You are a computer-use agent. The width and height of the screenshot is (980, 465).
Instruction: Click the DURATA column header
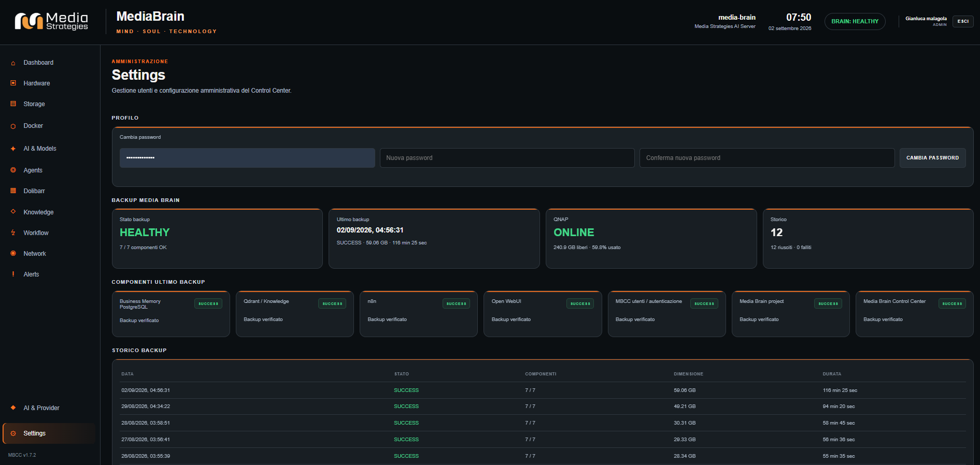[x=832, y=374]
